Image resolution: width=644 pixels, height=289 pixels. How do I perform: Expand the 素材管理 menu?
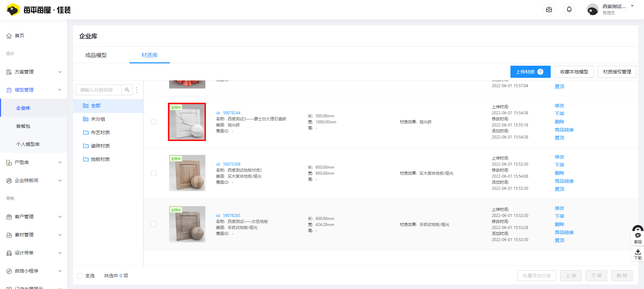pyautogui.click(x=34, y=235)
